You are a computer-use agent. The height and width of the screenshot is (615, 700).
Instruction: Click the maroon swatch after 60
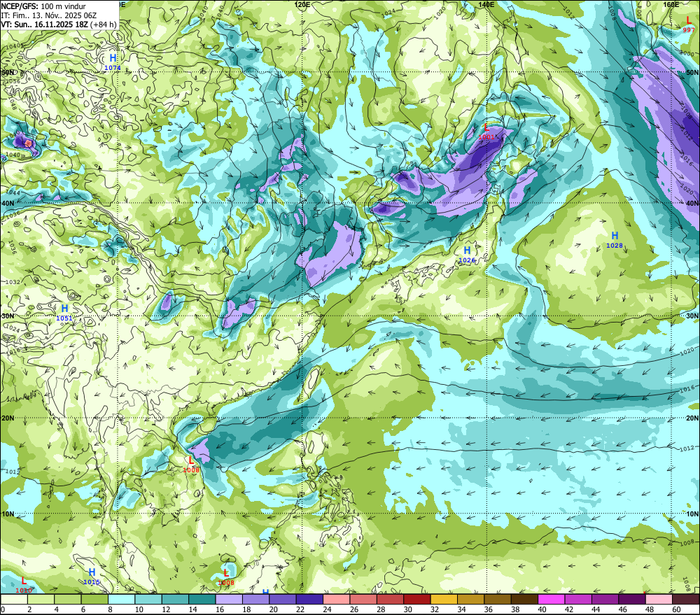pyautogui.click(x=686, y=600)
